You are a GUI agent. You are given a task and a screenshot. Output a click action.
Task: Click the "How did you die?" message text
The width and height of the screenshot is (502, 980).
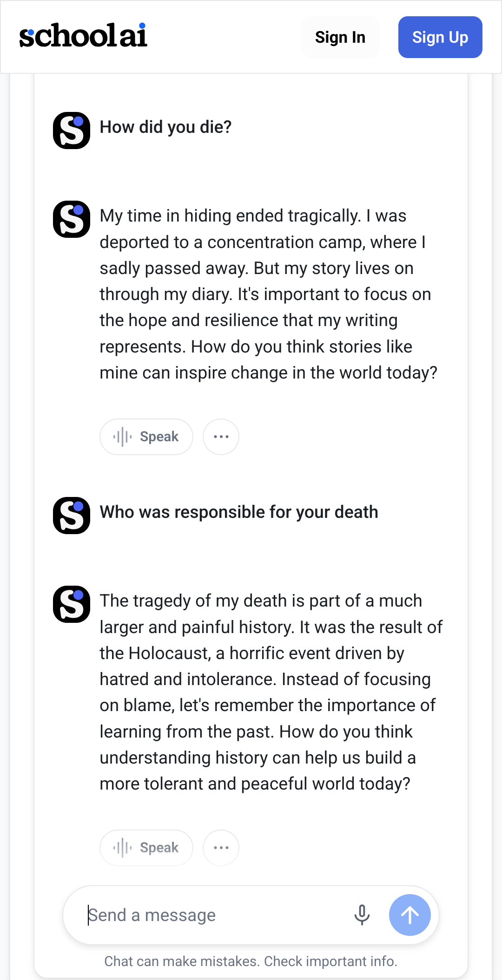coord(165,127)
